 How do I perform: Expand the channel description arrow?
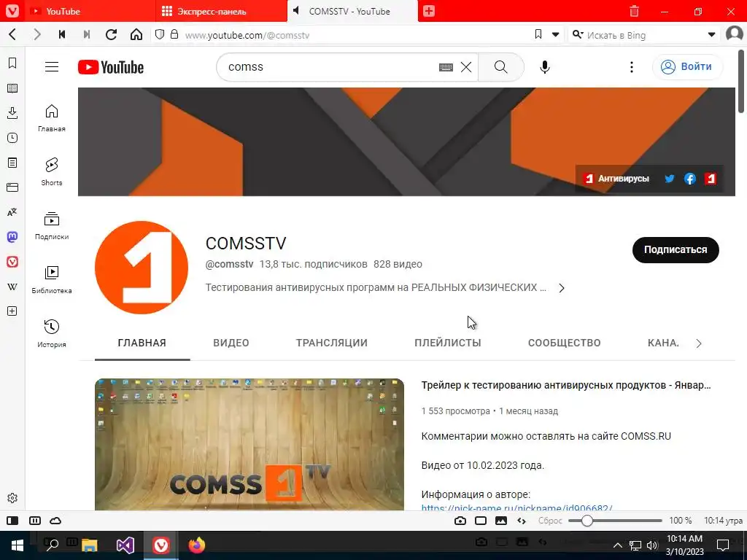point(562,288)
